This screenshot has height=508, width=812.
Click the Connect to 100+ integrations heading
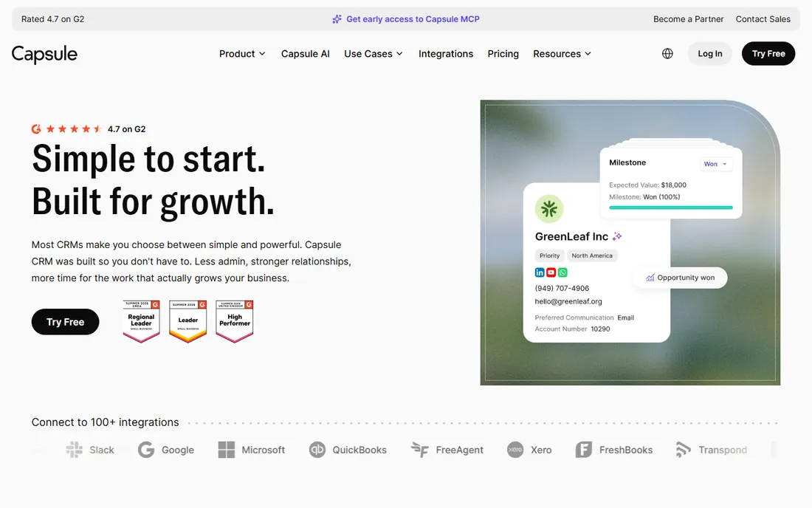pyautogui.click(x=105, y=422)
